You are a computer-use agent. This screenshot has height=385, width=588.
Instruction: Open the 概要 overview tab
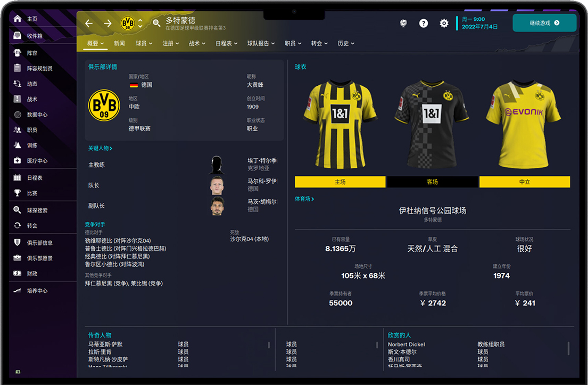(x=95, y=44)
